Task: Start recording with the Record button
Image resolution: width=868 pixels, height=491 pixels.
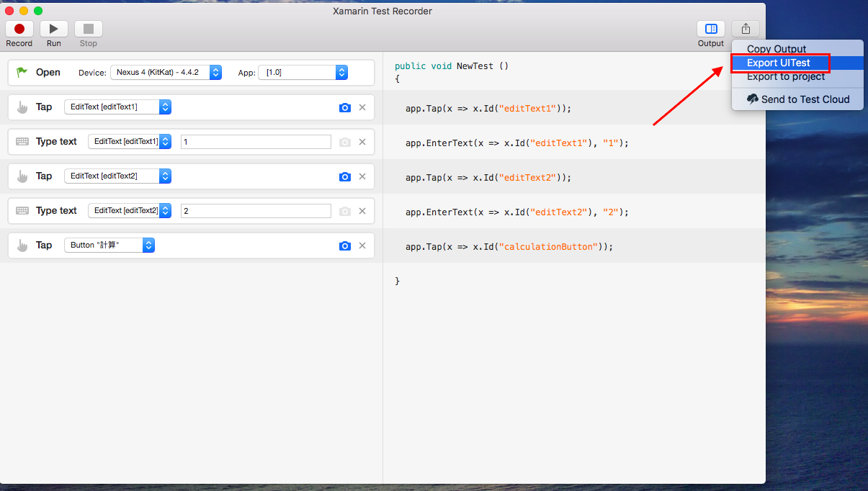Action: tap(19, 29)
